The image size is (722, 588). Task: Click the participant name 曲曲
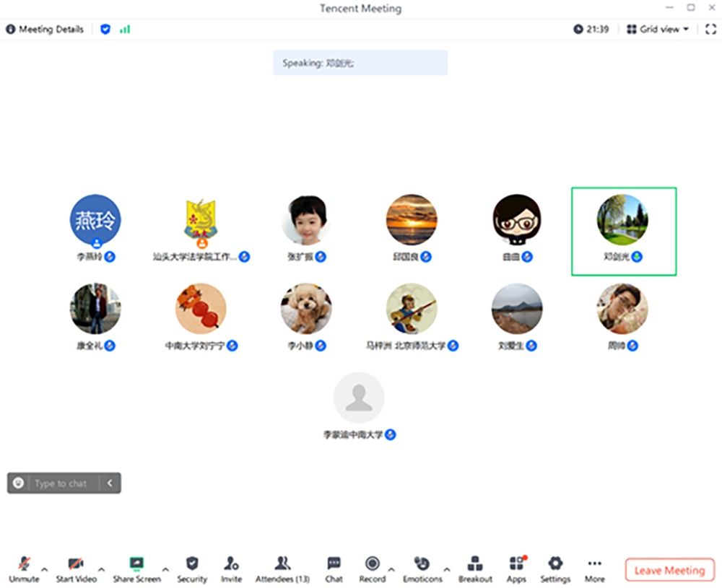pos(510,257)
